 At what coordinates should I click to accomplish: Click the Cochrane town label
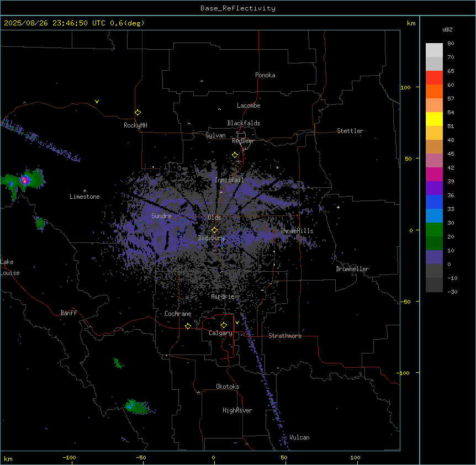tap(178, 314)
